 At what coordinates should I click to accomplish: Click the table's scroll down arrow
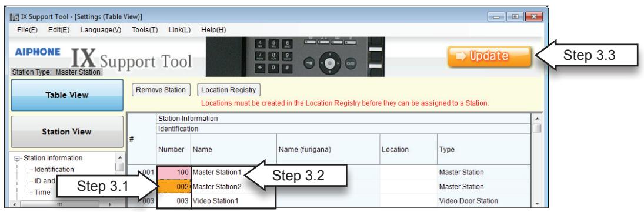click(x=537, y=203)
